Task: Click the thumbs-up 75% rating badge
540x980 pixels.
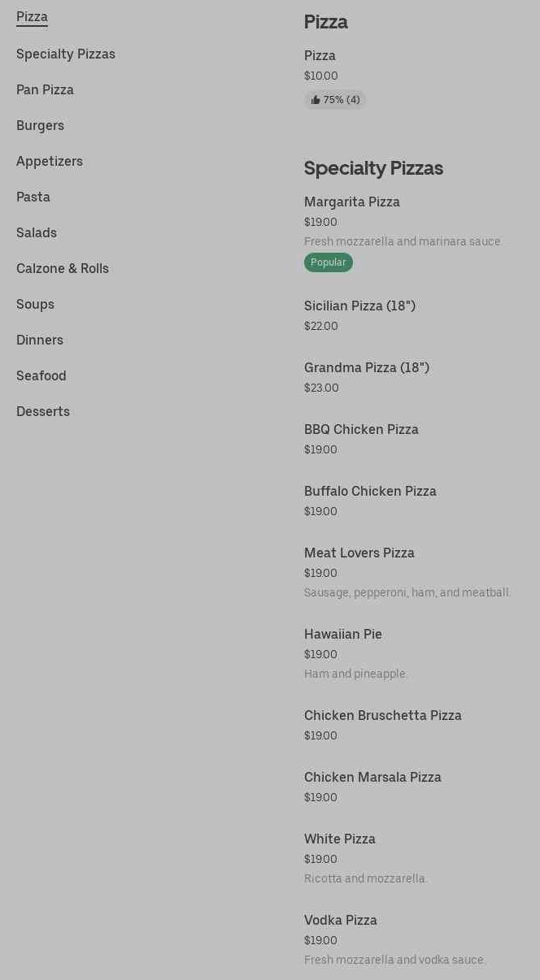Action: pos(335,100)
